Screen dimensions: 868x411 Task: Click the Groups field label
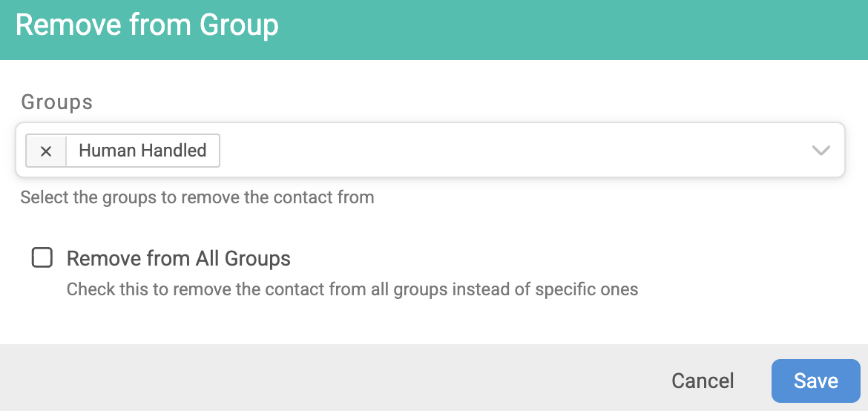point(56,102)
